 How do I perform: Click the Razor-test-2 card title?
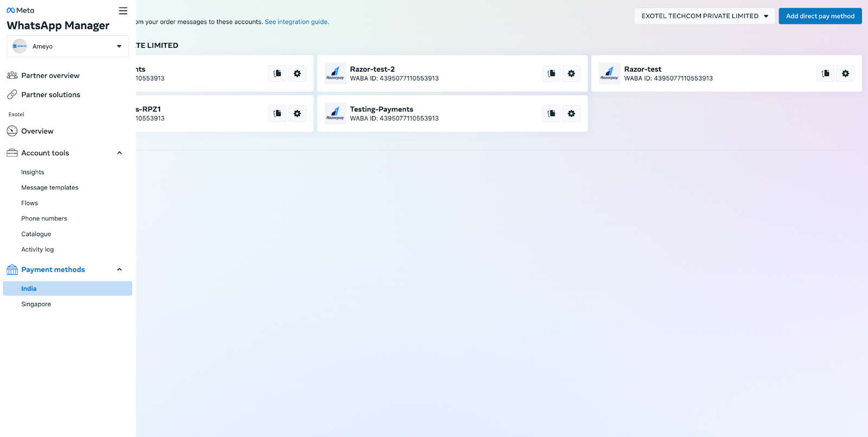pyautogui.click(x=372, y=69)
